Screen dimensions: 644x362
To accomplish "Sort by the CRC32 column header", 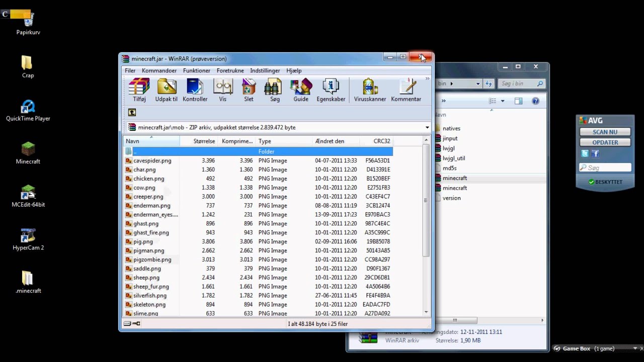I will click(376, 141).
